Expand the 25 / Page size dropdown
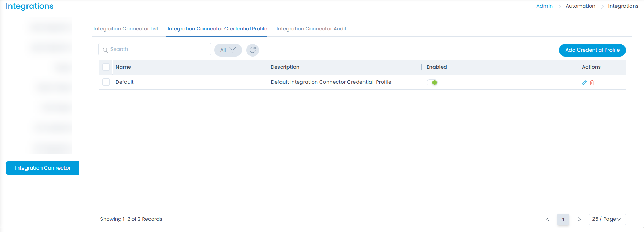Screen dimensions: 644x232 coord(607,219)
